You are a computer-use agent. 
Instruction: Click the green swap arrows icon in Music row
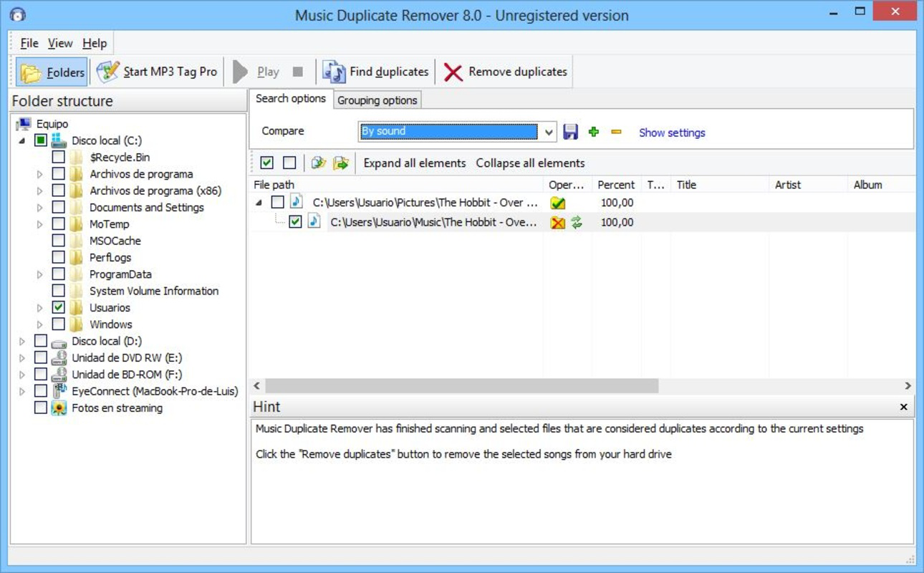click(577, 223)
